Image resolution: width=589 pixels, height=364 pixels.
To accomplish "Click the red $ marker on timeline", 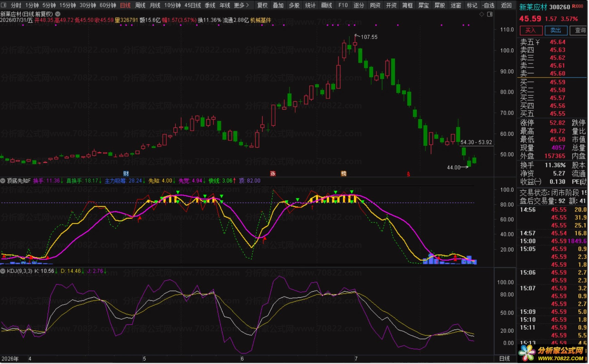I will click(x=408, y=174).
